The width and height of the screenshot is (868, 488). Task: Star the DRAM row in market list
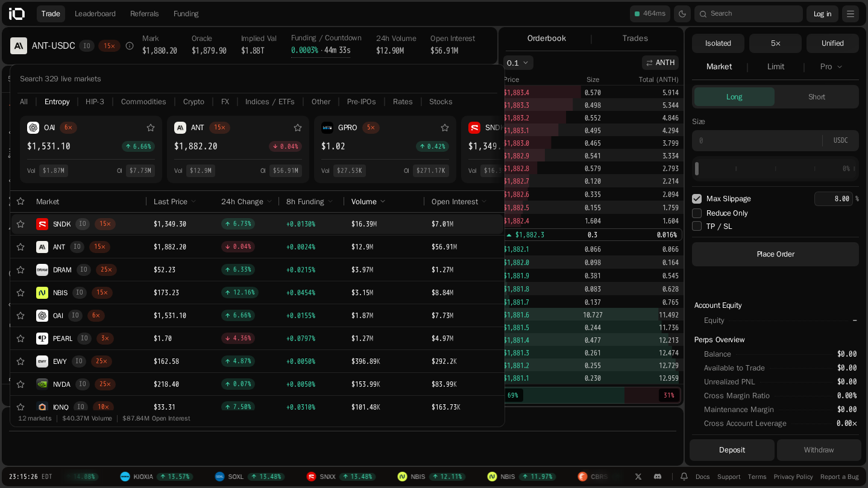pyautogui.click(x=20, y=270)
